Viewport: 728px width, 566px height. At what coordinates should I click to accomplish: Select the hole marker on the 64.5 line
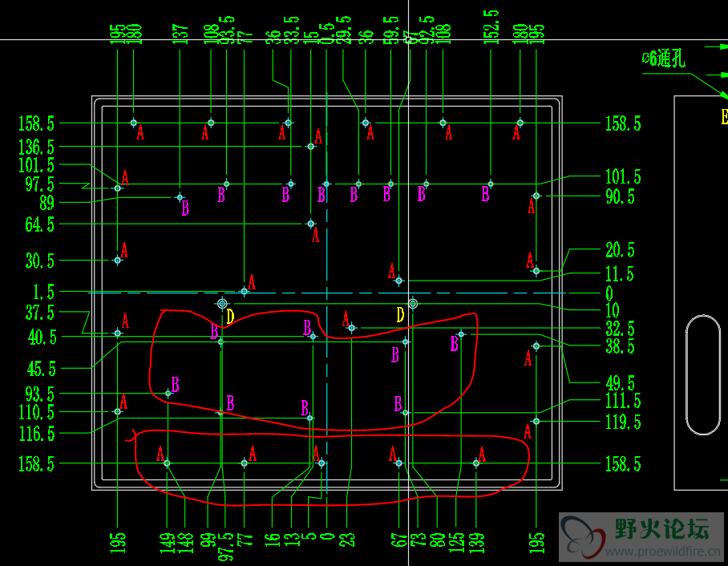coord(311,224)
